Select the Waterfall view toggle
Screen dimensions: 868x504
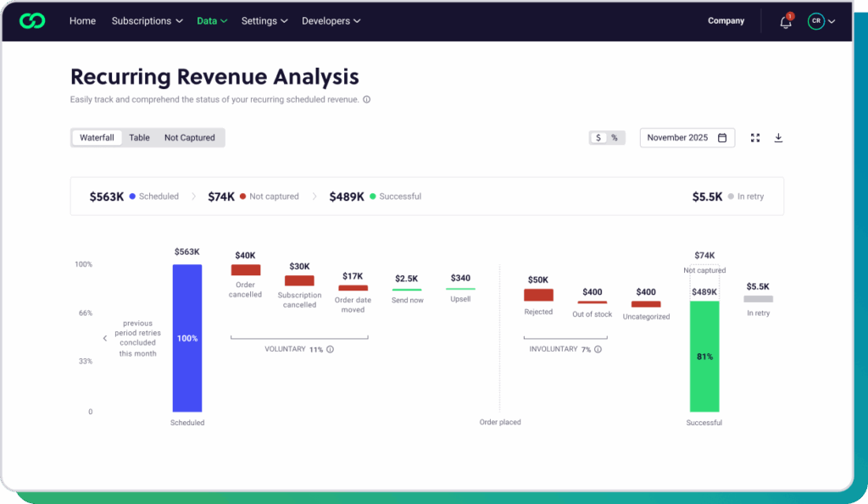(x=97, y=137)
